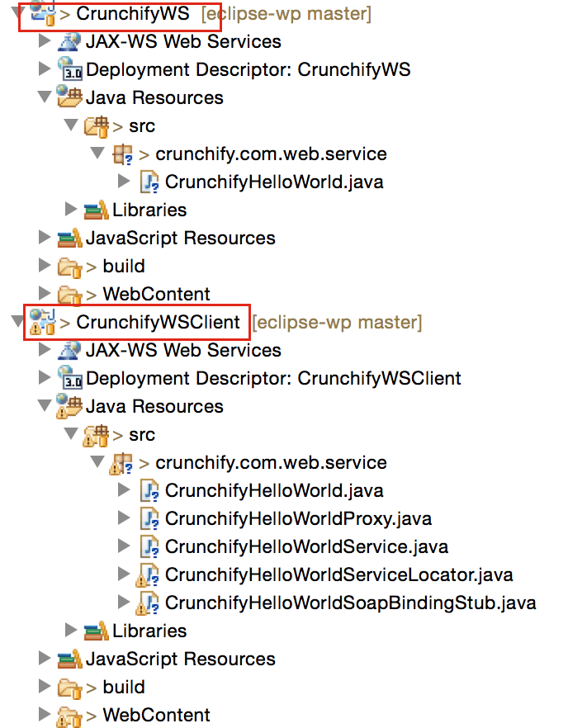568x728 pixels.
Task: Expand the CrunchifyHelloWorldService.java node
Action: (x=125, y=546)
